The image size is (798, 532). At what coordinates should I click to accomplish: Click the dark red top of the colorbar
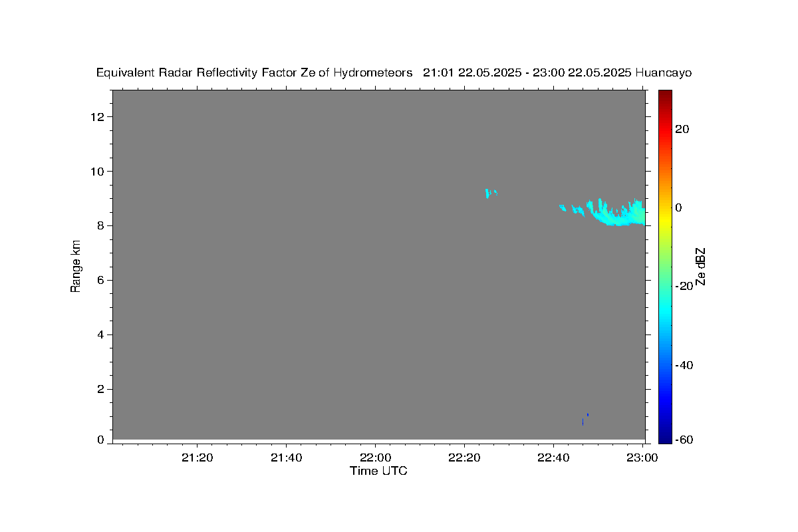(x=665, y=96)
